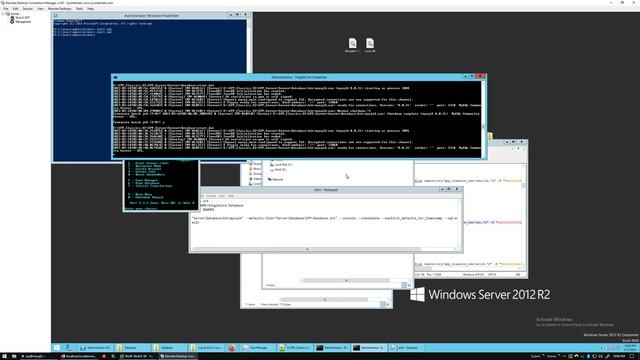The height and width of the screenshot is (360, 640).
Task: Open the View menu in Remote Desktop Connection Manager
Action: pos(40,9)
